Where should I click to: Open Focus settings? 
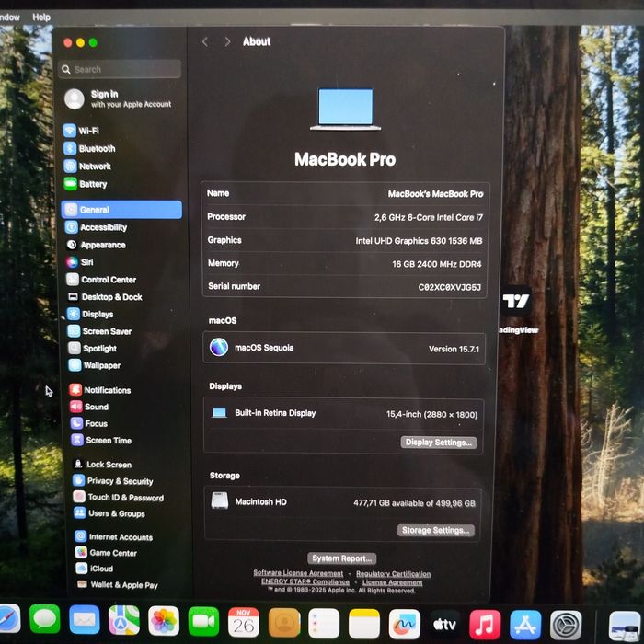[89, 423]
